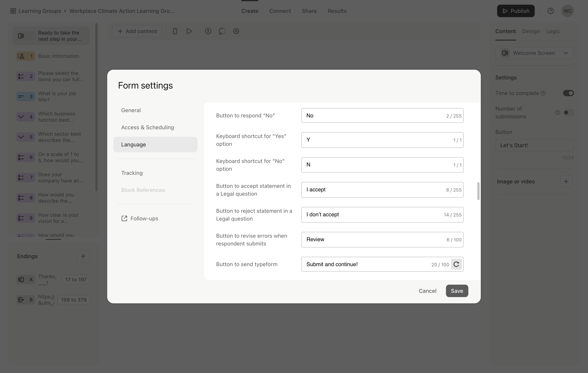This screenshot has width=588, height=373.
Task: Select the Language settings section
Action: (x=155, y=145)
